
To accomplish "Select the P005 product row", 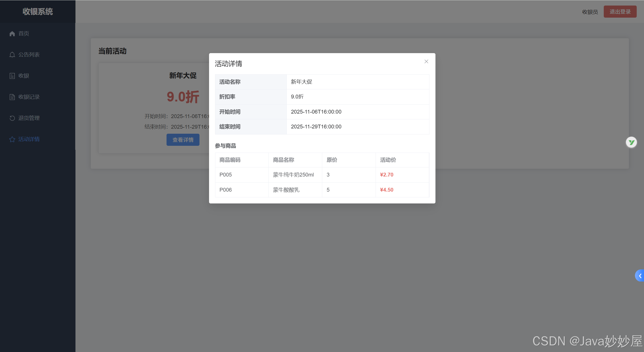I will click(225, 175).
